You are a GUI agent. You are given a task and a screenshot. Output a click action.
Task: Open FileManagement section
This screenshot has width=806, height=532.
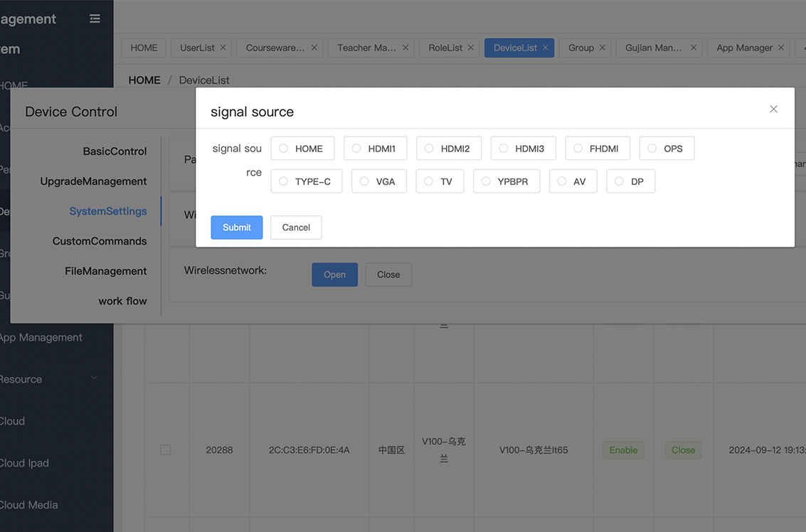tap(106, 271)
